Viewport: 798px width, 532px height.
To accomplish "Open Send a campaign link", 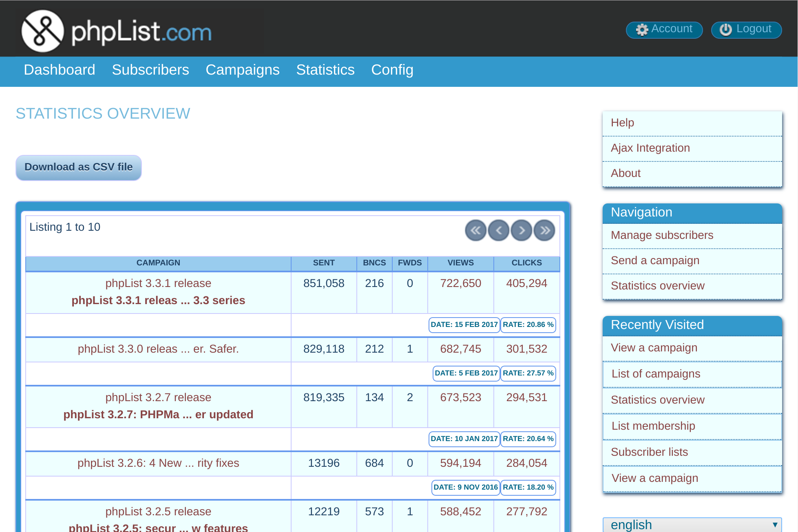I will point(692,260).
